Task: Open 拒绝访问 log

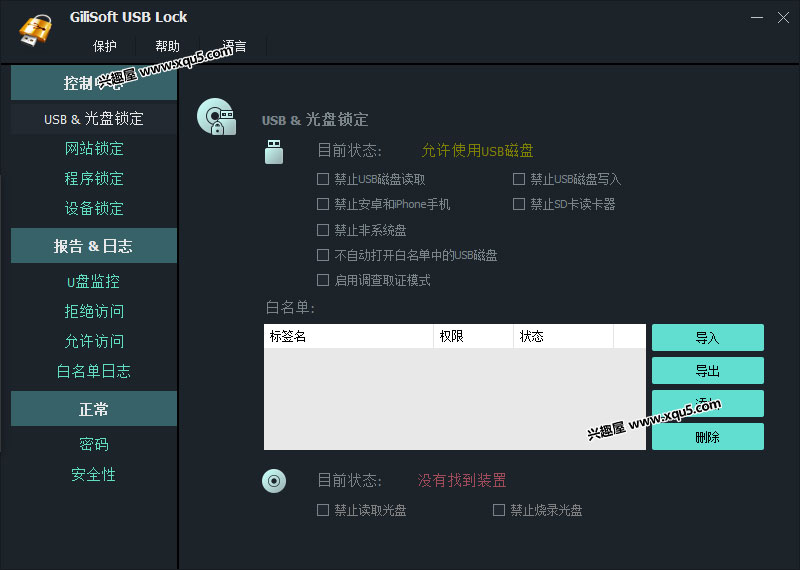Action: click(x=94, y=311)
